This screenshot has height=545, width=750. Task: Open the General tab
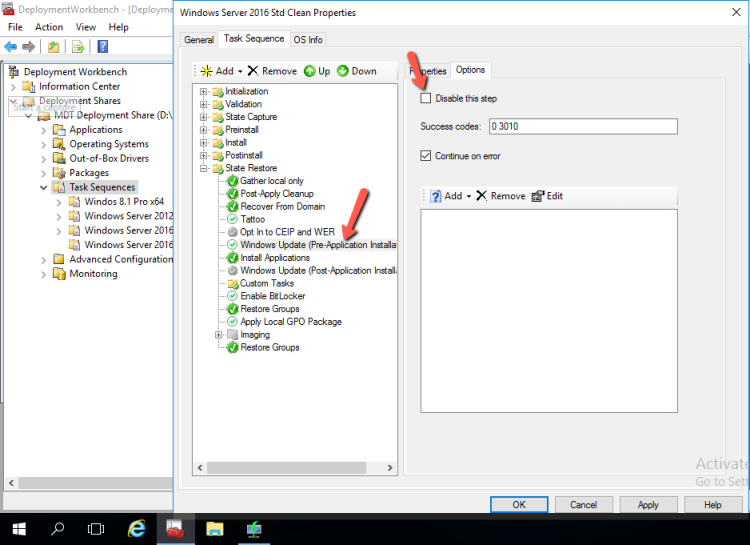(x=199, y=39)
